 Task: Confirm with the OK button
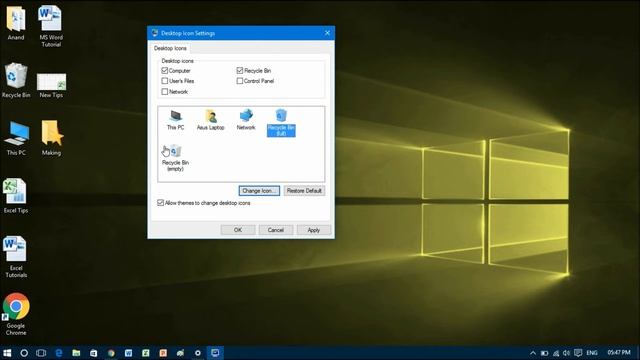pos(238,230)
